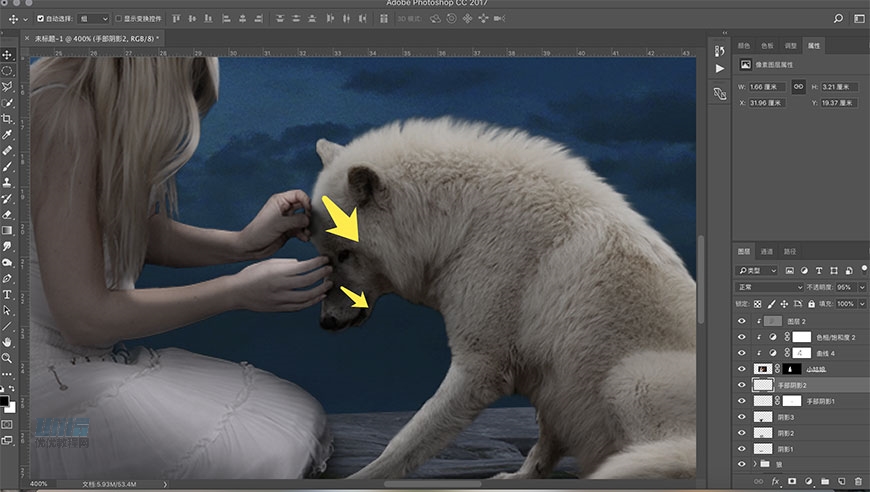Select the Line shape tool

click(x=7, y=327)
